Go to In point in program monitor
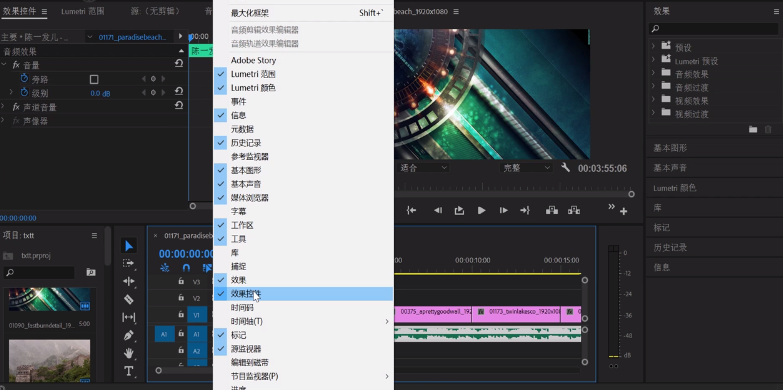The height and width of the screenshot is (390, 783). coord(411,211)
